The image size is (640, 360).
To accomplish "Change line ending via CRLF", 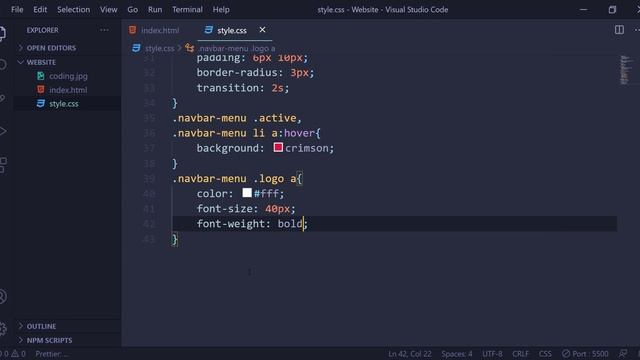I will [520, 354].
